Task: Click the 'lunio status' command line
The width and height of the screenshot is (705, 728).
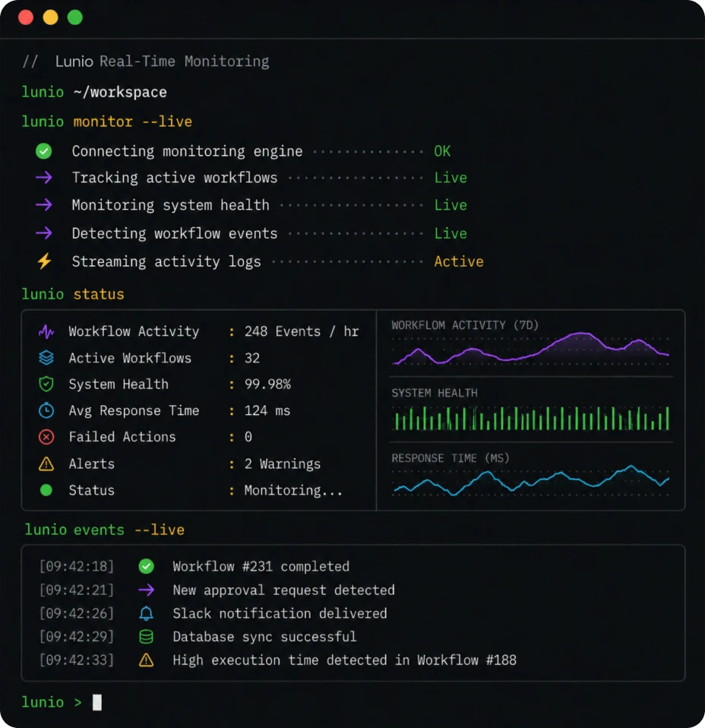Action: point(73,294)
